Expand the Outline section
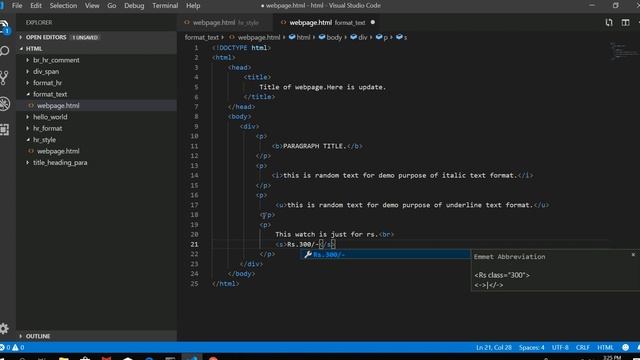This screenshot has width=640, height=360. point(96,336)
